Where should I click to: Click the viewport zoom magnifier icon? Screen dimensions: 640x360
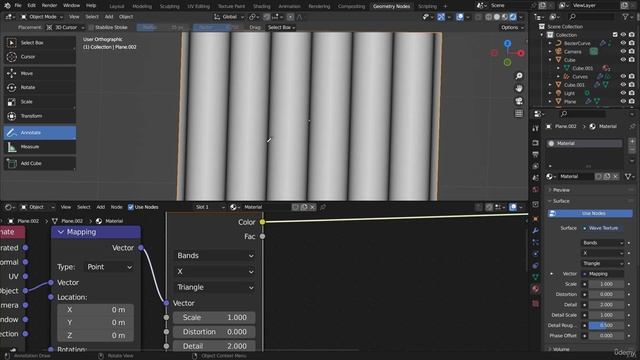[x=519, y=76]
